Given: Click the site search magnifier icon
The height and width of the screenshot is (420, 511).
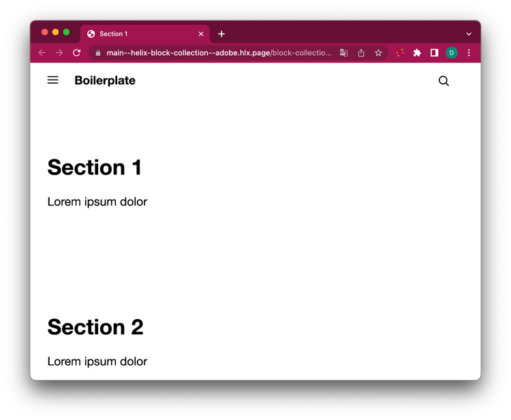Looking at the screenshot, I should click(444, 81).
